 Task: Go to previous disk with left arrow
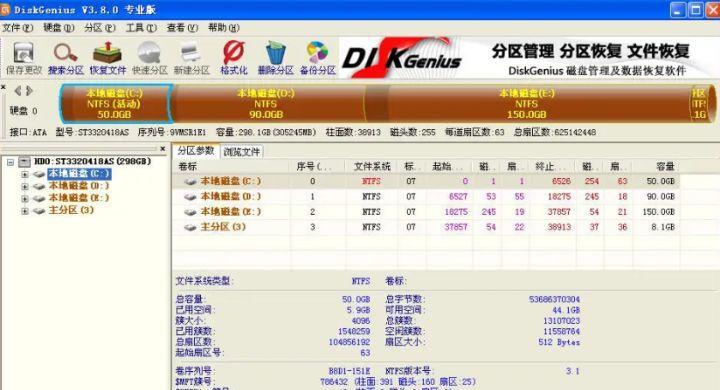pyautogui.click(x=18, y=91)
